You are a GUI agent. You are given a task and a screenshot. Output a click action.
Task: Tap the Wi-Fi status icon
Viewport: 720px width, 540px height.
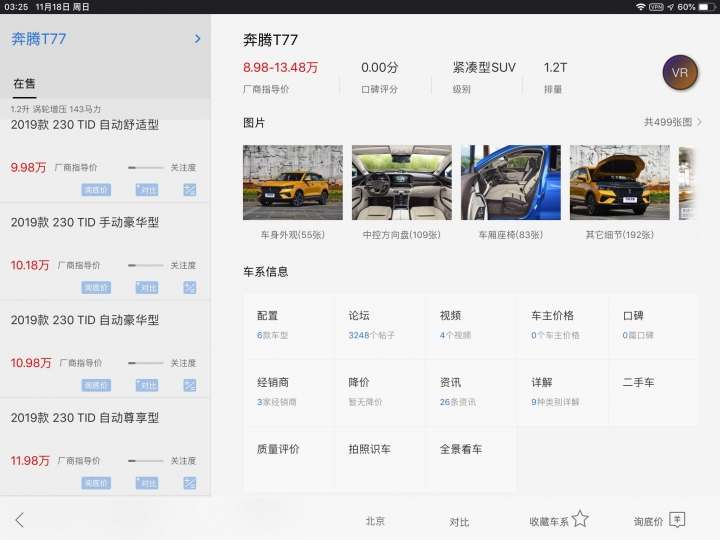[641, 7]
